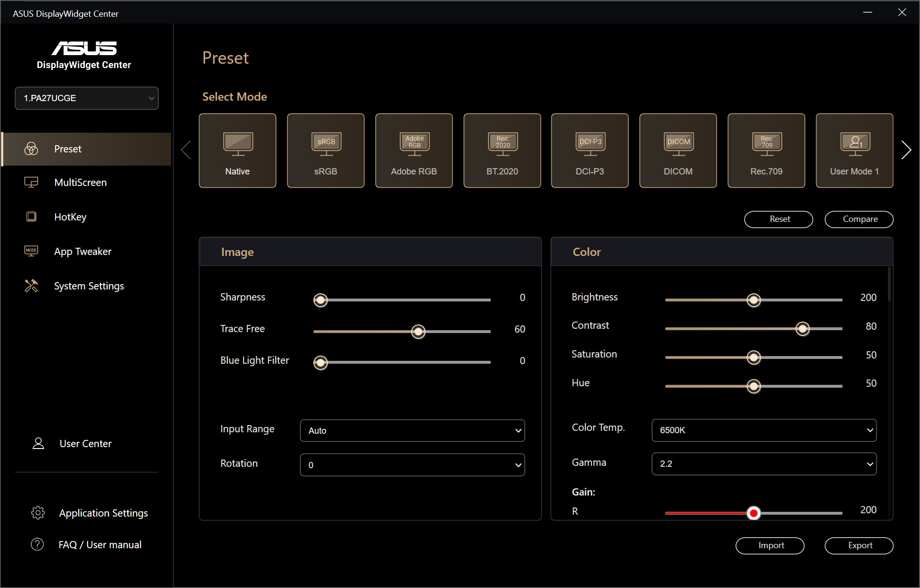Click the Export button

(859, 545)
